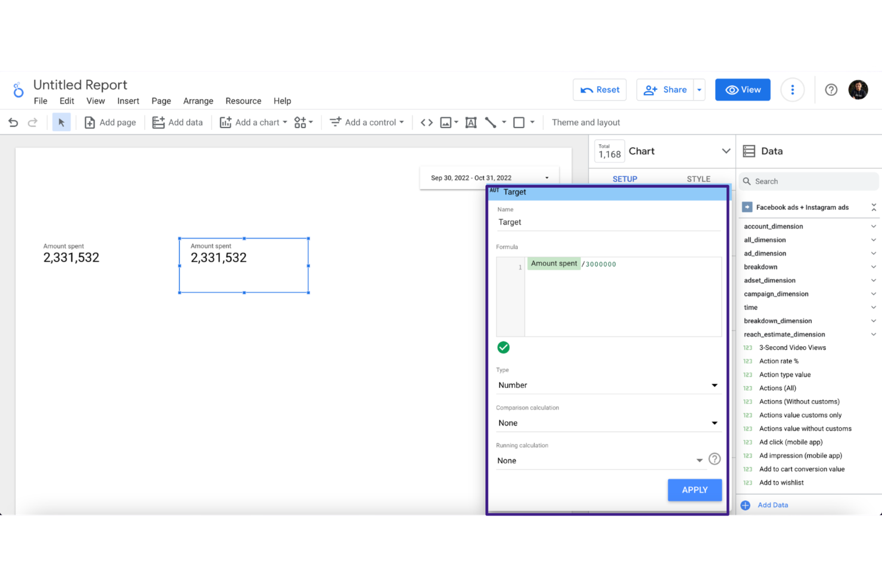This screenshot has height=588, width=882.
Task: Select the rectangle shape tool
Action: tap(519, 122)
